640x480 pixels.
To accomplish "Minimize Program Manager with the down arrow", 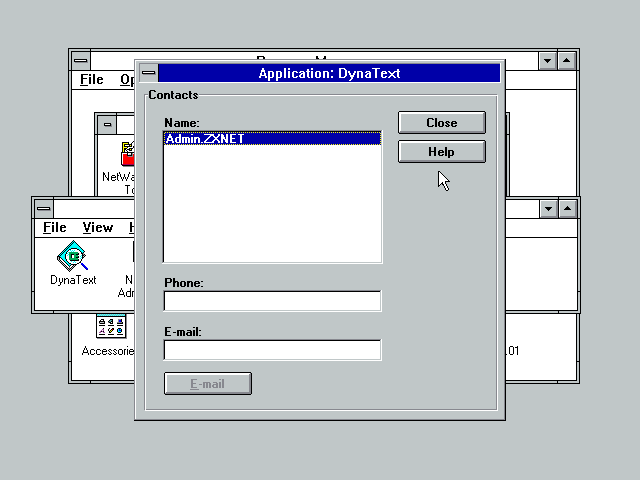I will tap(547, 61).
